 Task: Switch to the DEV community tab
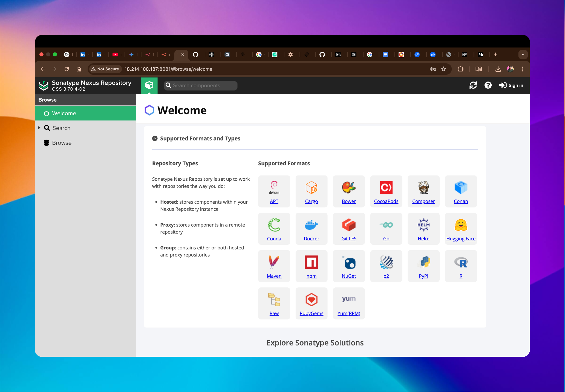point(465,54)
